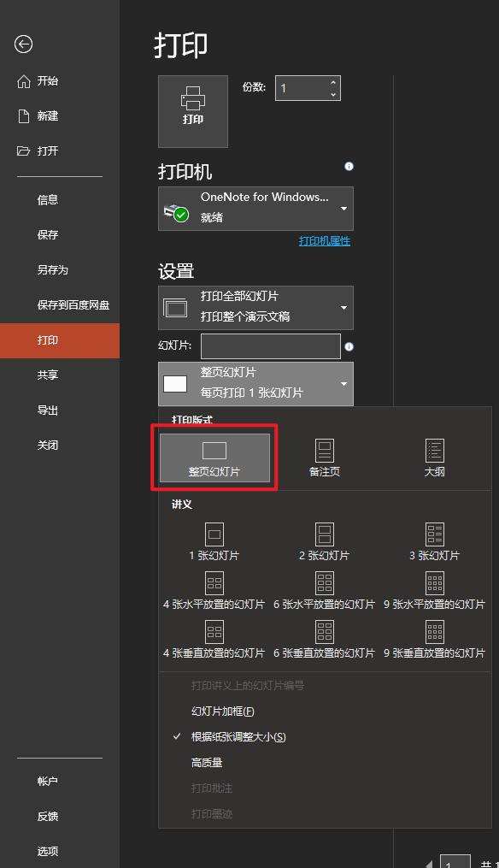The height and width of the screenshot is (868, 499).
Task: Choose 4 张垂直放置的幻灯片 handout
Action: 214,640
